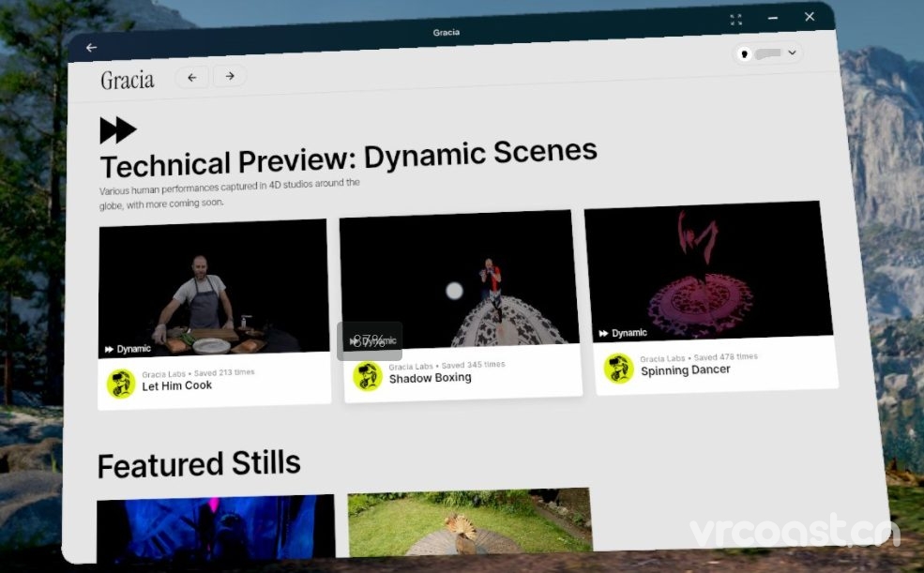The image size is (924, 573).
Task: Click the "Featured Stills" heading
Action: coord(199,464)
